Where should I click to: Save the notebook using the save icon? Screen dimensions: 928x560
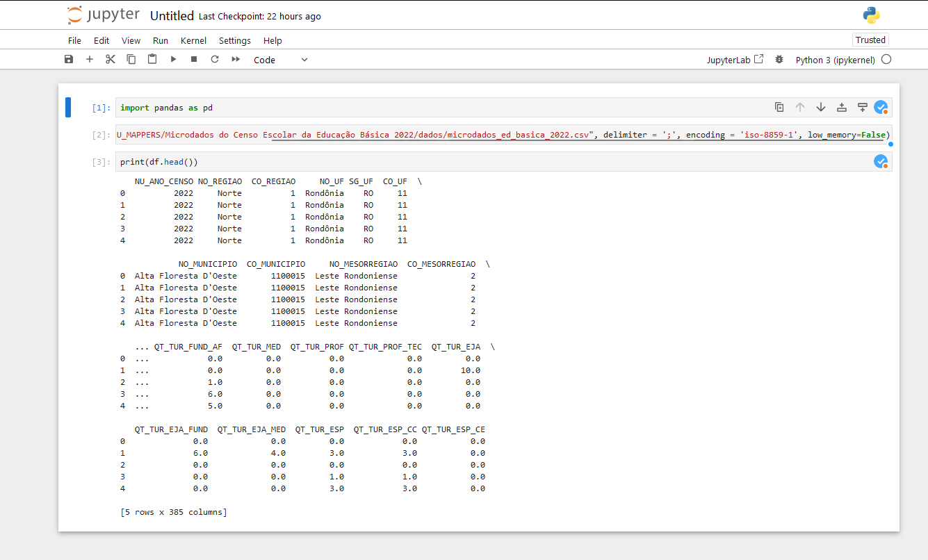[68, 59]
